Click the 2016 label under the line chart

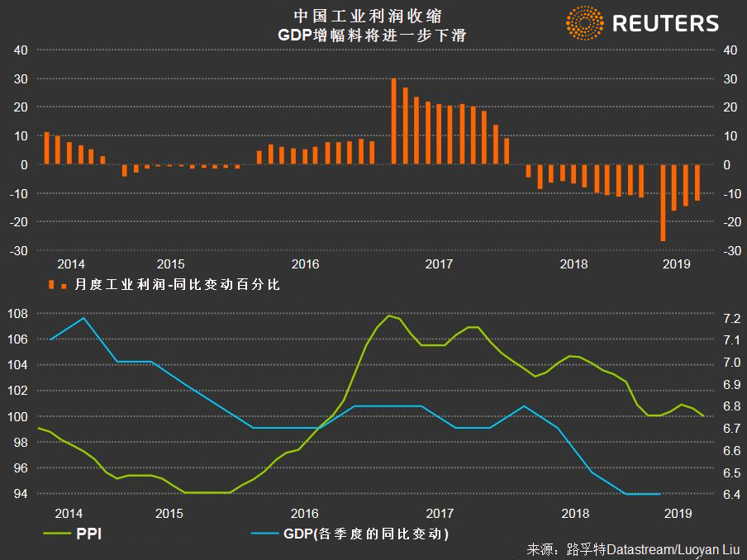click(304, 514)
